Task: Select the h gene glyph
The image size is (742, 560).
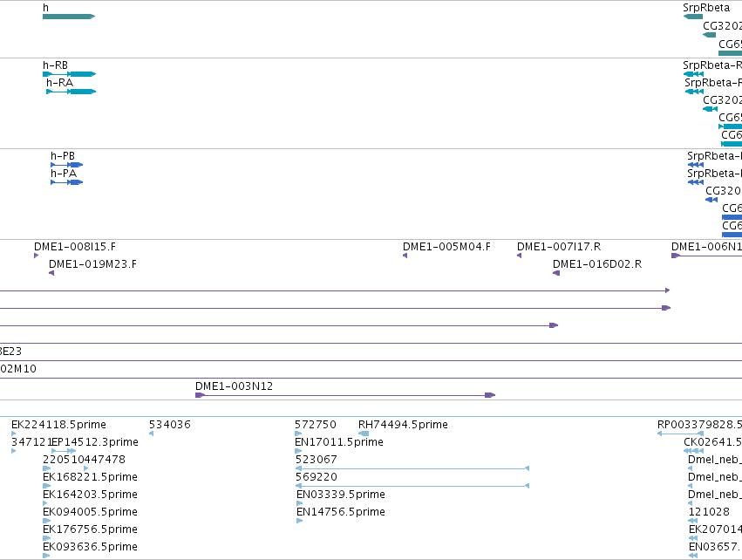Action: point(69,17)
